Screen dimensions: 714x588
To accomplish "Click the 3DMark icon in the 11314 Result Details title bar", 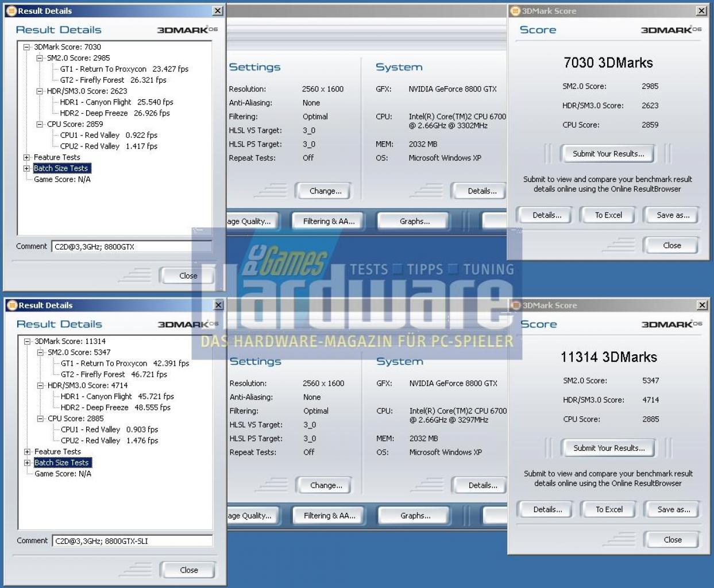I will coord(11,305).
